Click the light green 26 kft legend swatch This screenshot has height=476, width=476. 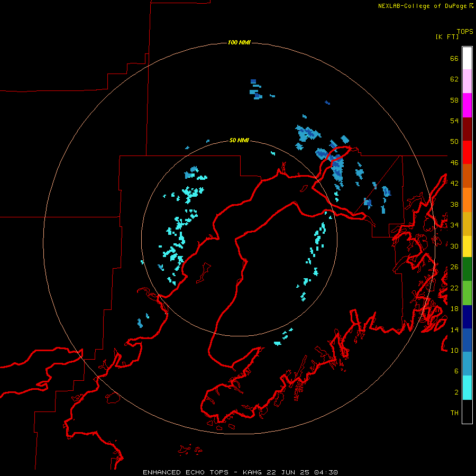coord(467,293)
